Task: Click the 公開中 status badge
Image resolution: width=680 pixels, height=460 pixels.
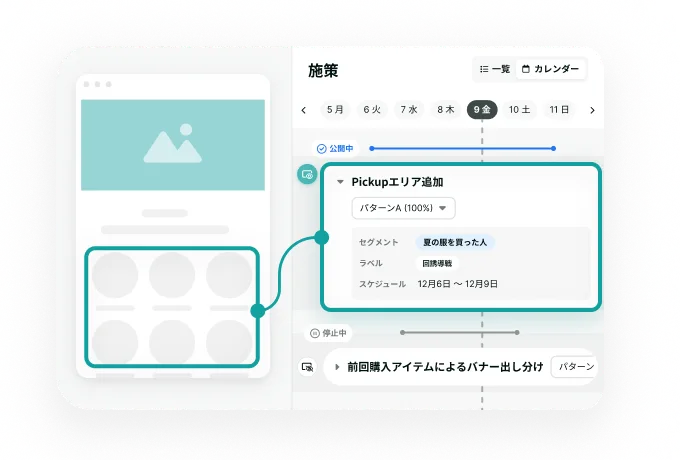Action: point(335,149)
